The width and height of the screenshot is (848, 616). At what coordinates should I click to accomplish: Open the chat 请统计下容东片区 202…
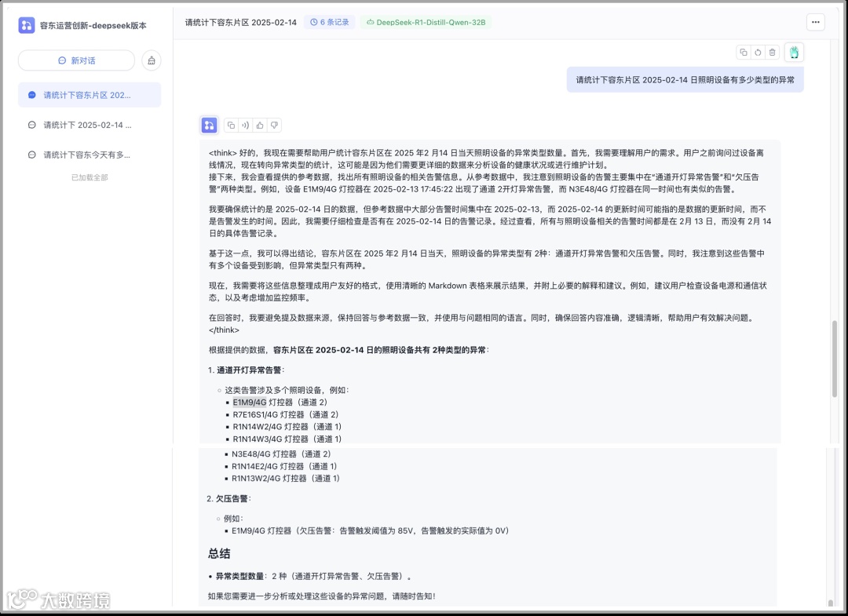pos(90,95)
